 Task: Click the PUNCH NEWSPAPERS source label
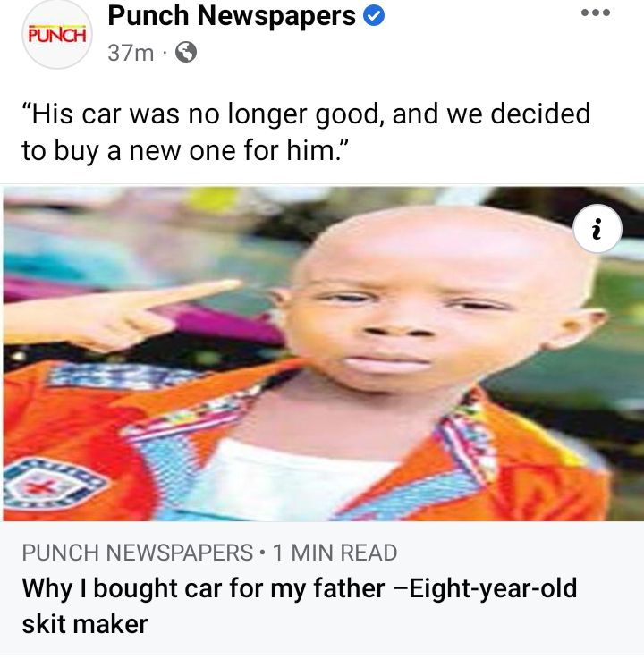click(x=138, y=553)
